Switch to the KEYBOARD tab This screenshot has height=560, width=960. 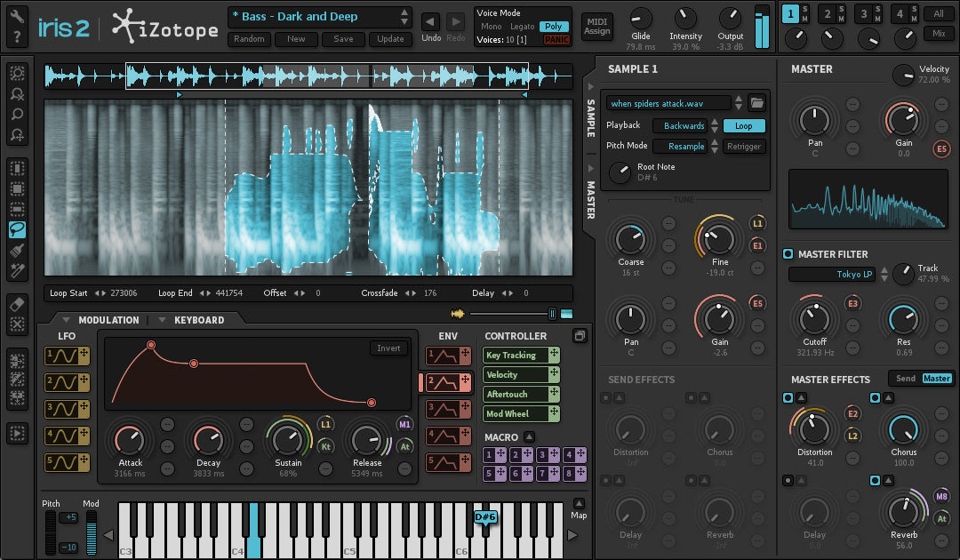(198, 320)
